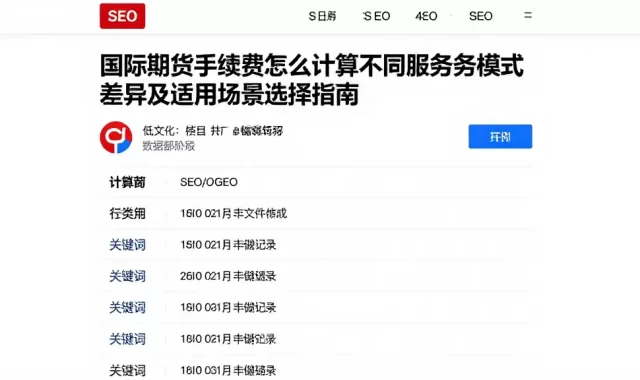The width and height of the screenshot is (640, 380).
Task: Open the '4EO' nav item
Action: pos(426,16)
